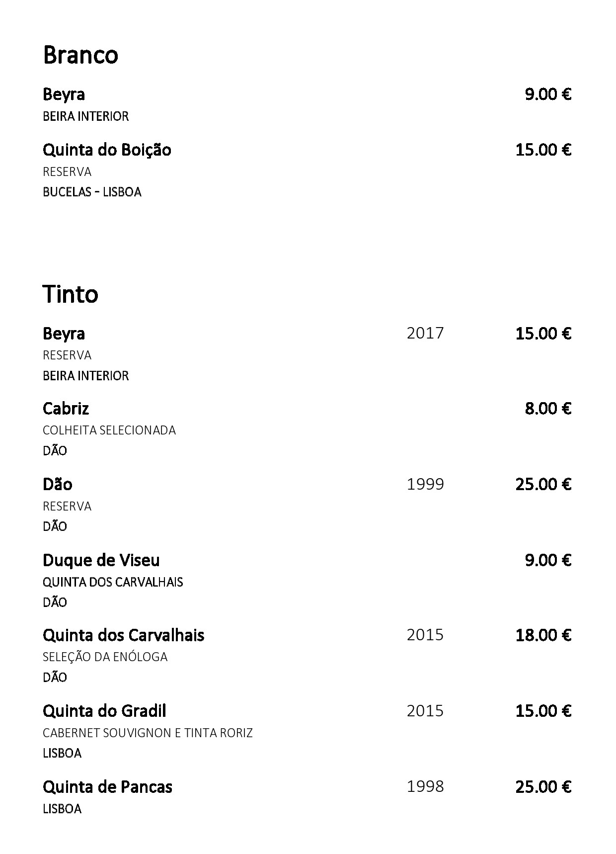Click the 1998 vintage for Quinta de Pancas
Image resolution: width=616 pixels, height=854 pixels.
(425, 786)
